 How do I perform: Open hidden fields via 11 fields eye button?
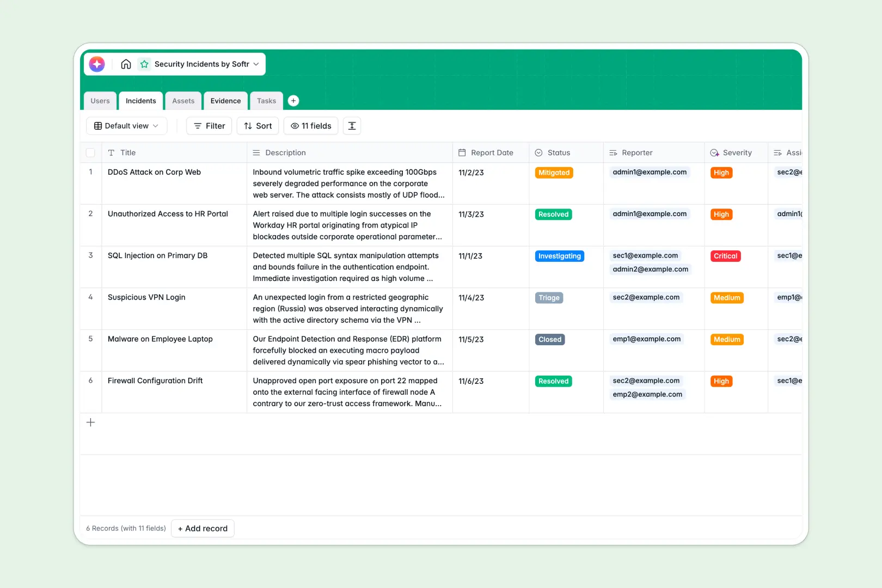point(311,126)
